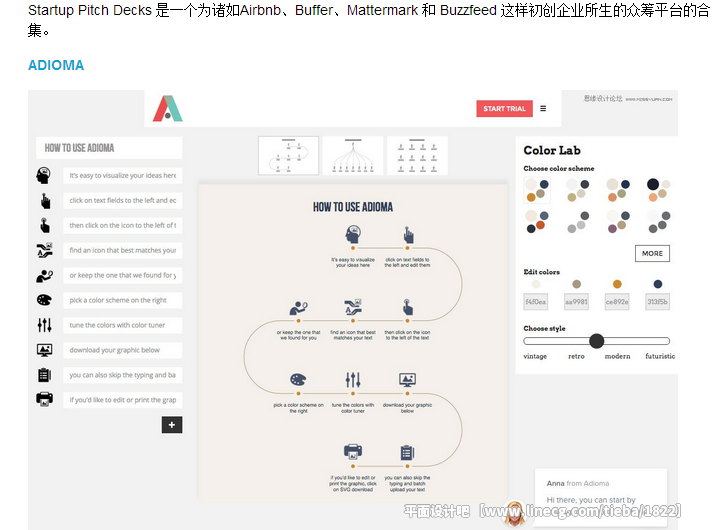Click the first color scheme in the top row
The height and width of the screenshot is (530, 722).
(x=537, y=191)
